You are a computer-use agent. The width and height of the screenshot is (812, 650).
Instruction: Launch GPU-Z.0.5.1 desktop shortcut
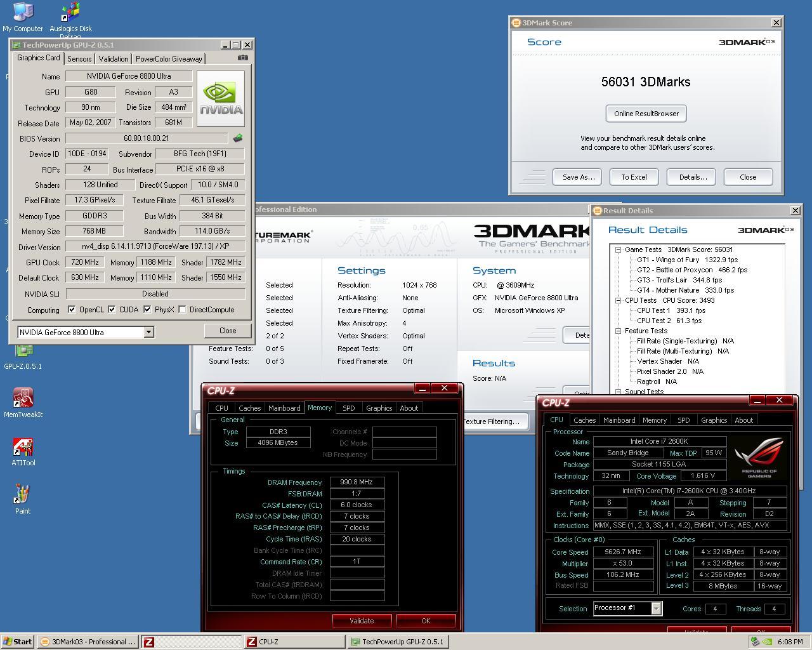point(23,357)
